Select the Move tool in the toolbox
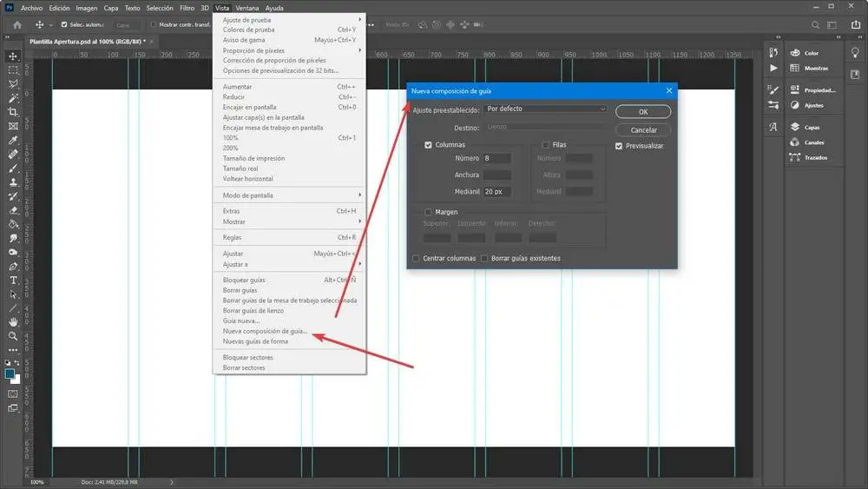The height and width of the screenshot is (489, 868). point(13,56)
